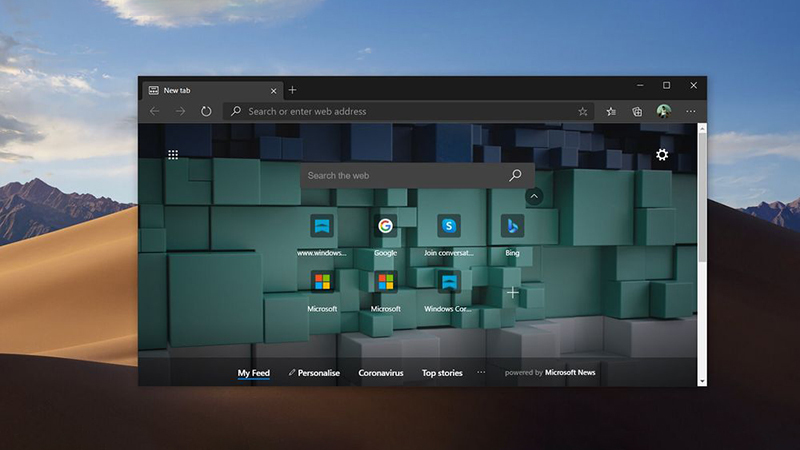Collapse quick links with chevron up
The image size is (800, 450).
click(x=534, y=196)
